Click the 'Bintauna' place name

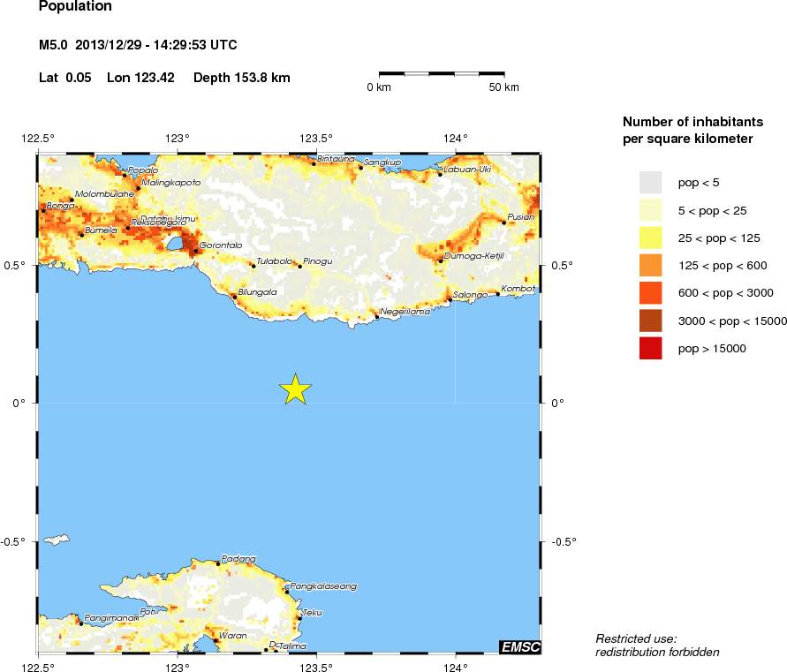click(x=336, y=159)
